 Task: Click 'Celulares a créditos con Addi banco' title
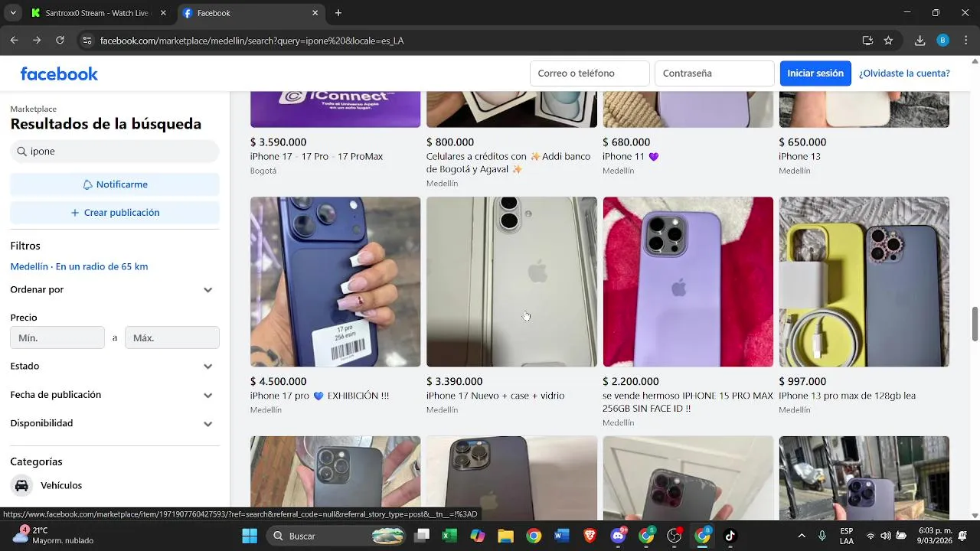pyautogui.click(x=508, y=163)
